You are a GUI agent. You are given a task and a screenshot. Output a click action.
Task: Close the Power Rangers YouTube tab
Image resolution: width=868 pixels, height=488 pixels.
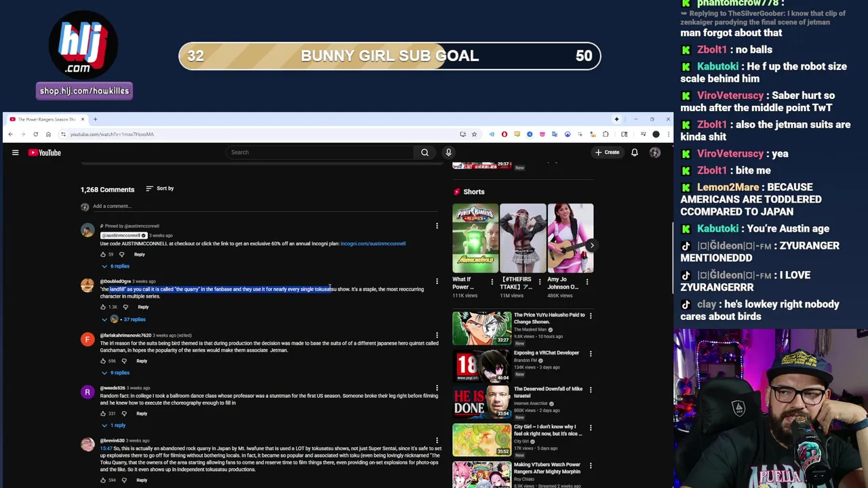tap(83, 119)
